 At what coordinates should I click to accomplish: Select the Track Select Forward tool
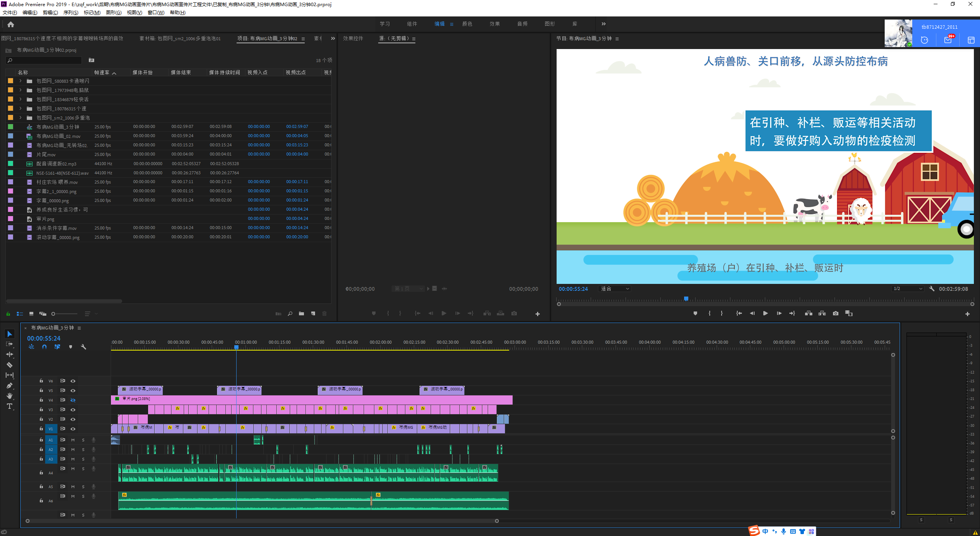[x=10, y=344]
